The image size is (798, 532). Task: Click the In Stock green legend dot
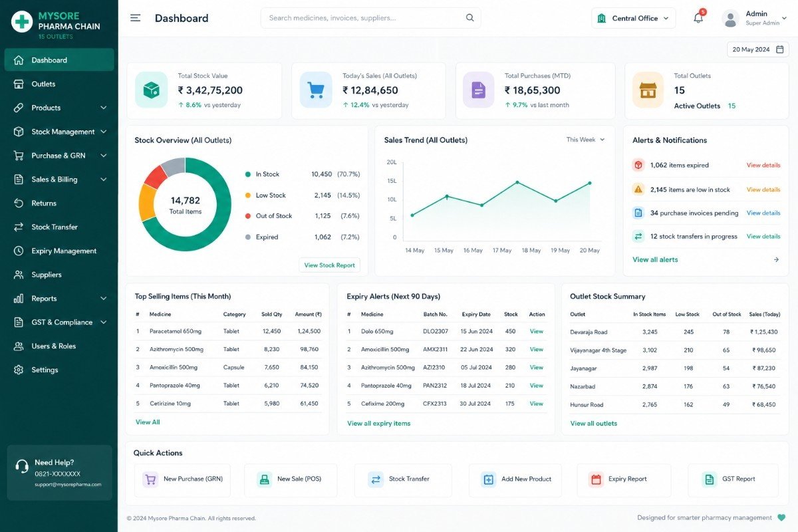click(x=248, y=174)
